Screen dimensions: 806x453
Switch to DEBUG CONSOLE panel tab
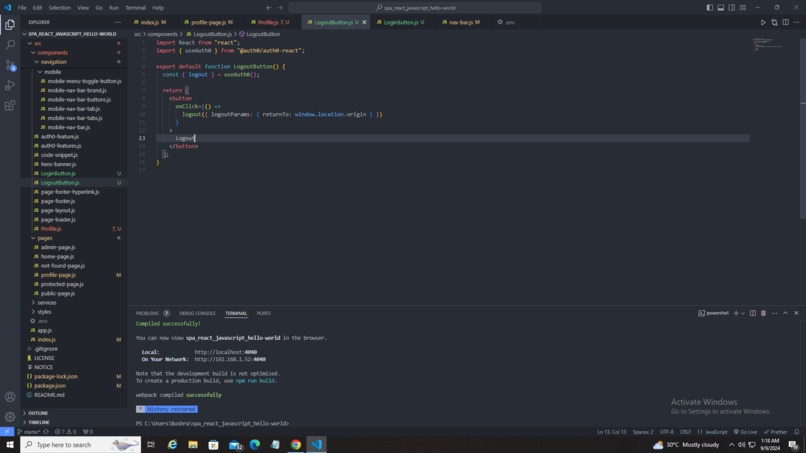197,313
